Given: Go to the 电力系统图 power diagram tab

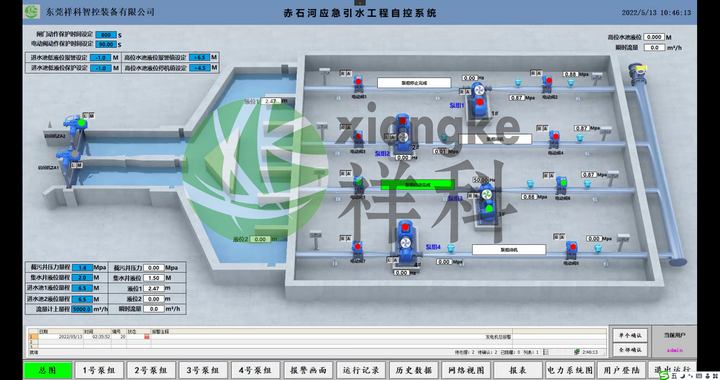Looking at the screenshot, I should pos(570,370).
